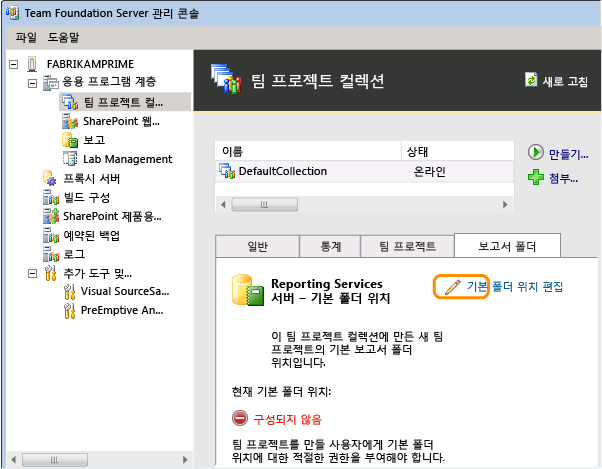Image resolution: width=602 pixels, height=469 pixels.
Task: Click the FABRIKAMPRIME server icon
Action: [x=32, y=64]
